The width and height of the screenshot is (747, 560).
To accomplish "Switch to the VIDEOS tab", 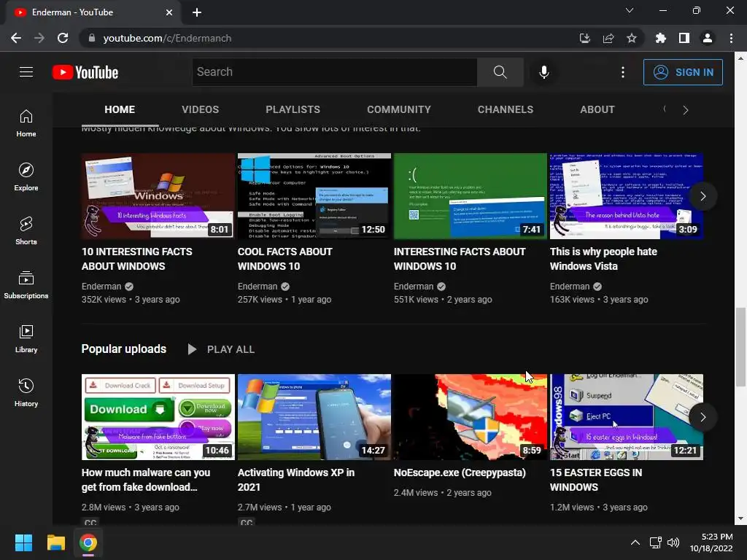I will tap(200, 109).
